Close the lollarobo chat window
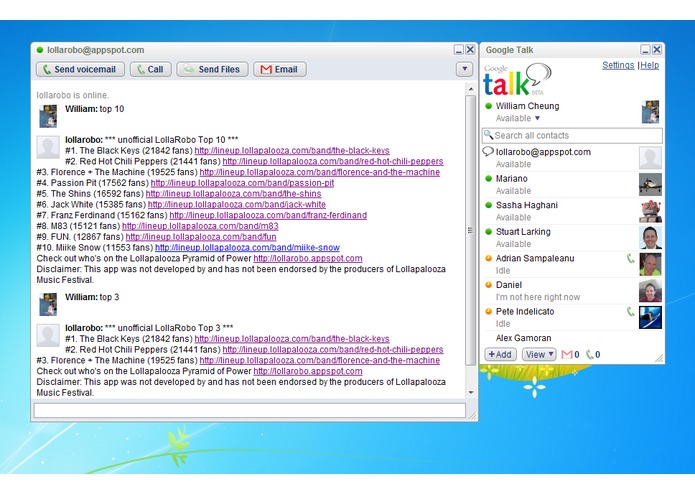The image size is (695, 494). [x=470, y=50]
